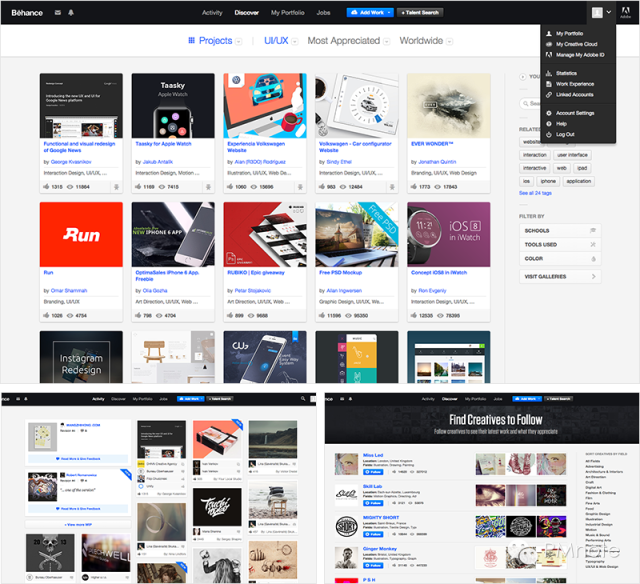Add Google News redesign project to collection
The width and height of the screenshot is (640, 584).
pos(116,187)
